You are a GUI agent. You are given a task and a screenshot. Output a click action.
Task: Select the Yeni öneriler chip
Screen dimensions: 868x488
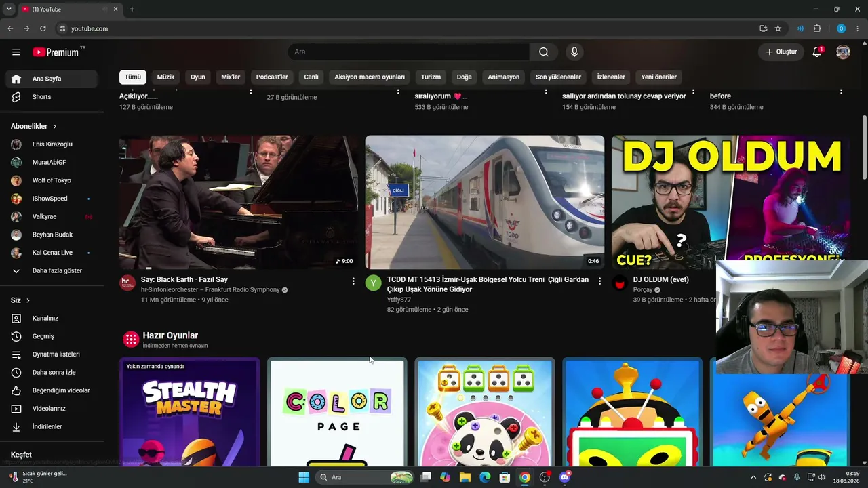[x=659, y=77]
